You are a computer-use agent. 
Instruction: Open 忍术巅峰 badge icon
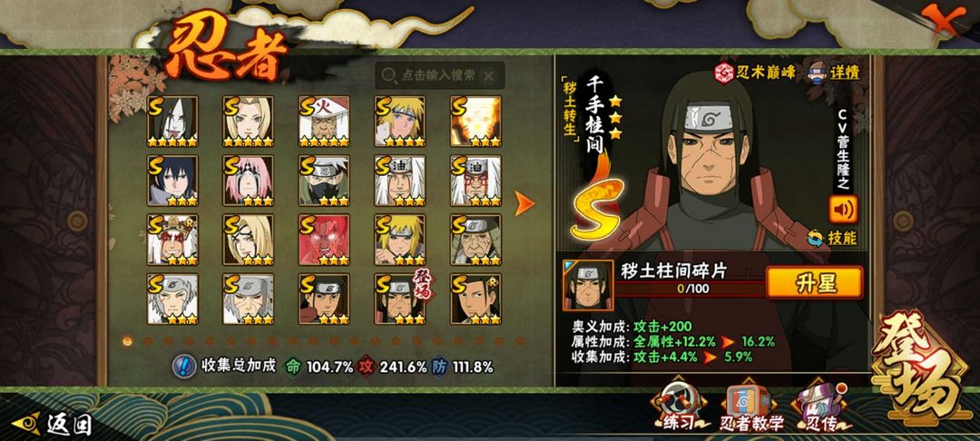[x=724, y=73]
